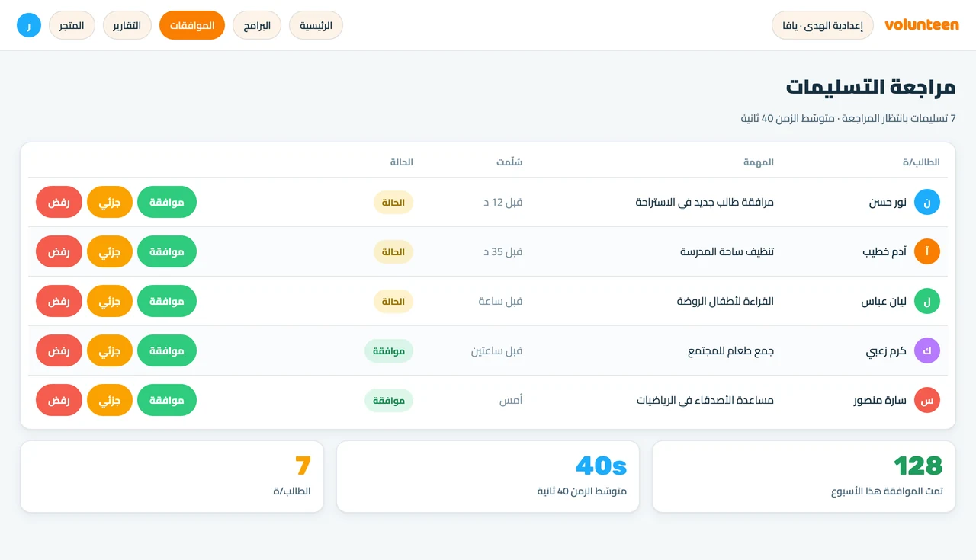Select the الموافقات tab
The height and width of the screenshot is (560, 976).
click(x=192, y=25)
